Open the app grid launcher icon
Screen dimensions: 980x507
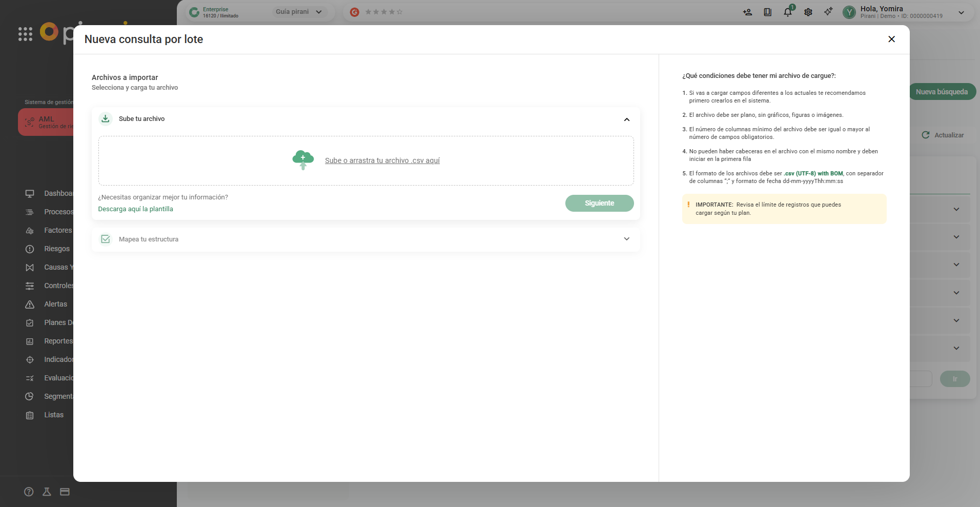[25, 34]
